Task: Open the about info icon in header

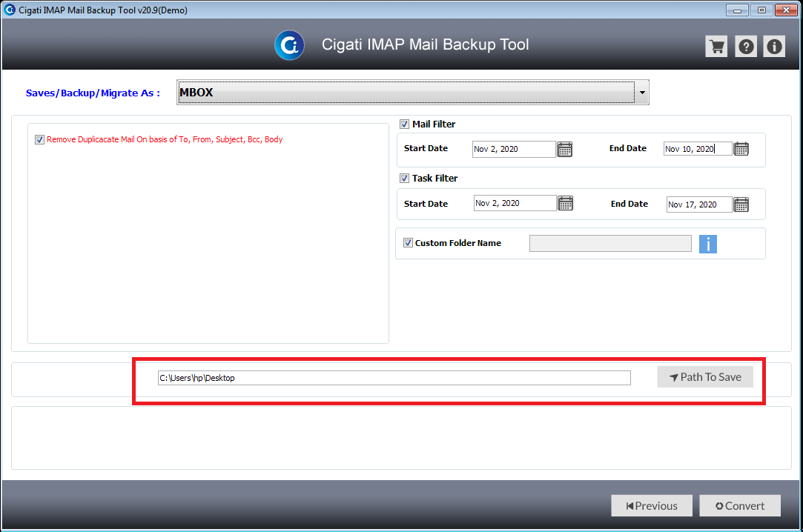Action: pyautogui.click(x=774, y=47)
